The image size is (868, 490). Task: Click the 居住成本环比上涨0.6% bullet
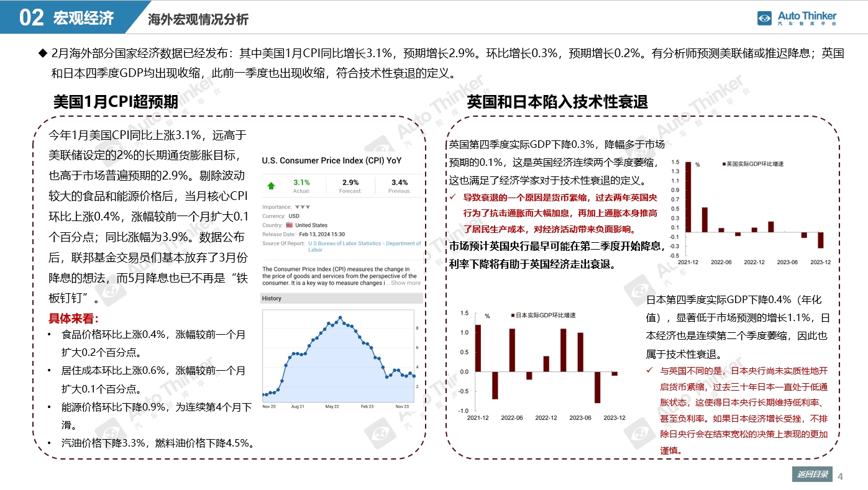153,379
